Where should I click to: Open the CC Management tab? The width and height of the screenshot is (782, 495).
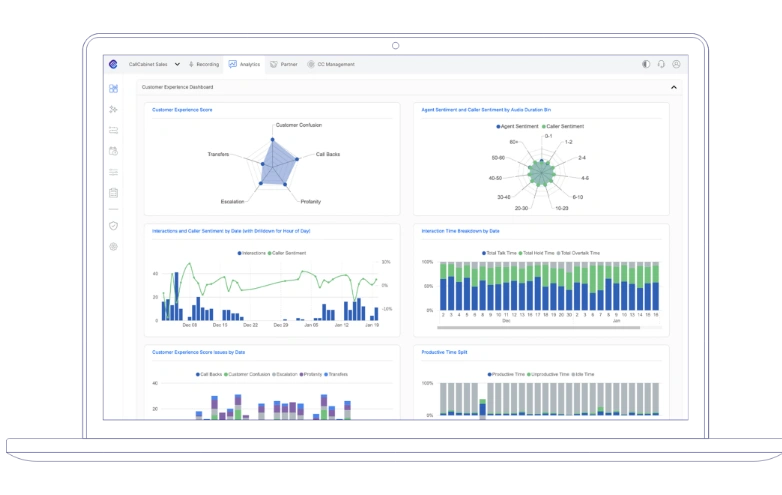click(331, 64)
